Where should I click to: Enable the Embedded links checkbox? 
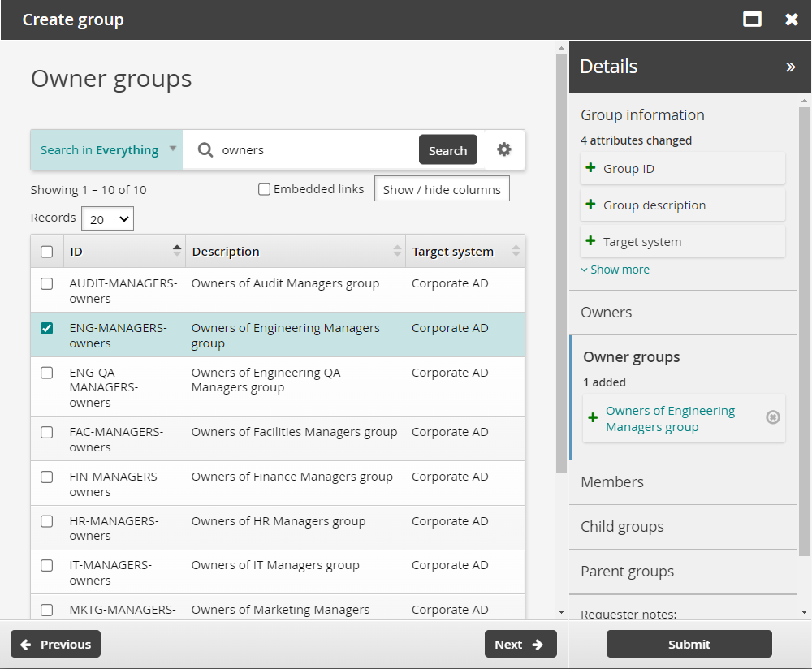264,188
